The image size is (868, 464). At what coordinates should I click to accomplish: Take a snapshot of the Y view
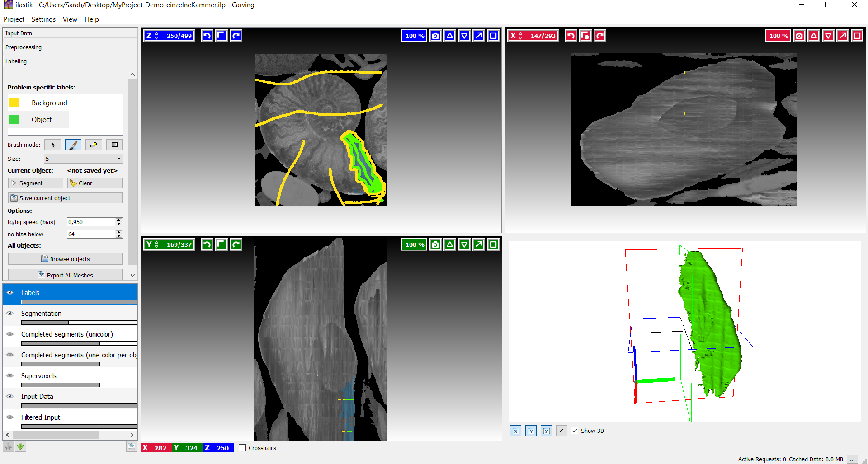click(435, 244)
